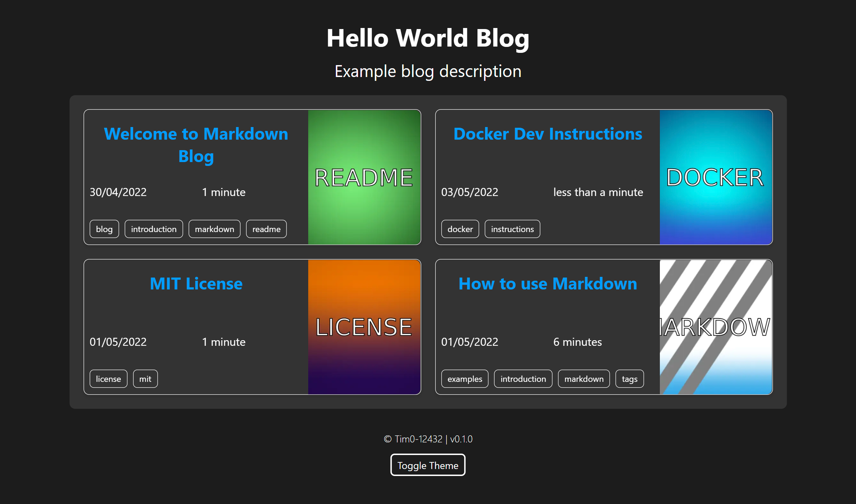The width and height of the screenshot is (856, 504).
Task: Select markdown tag on Welcome post
Action: (x=214, y=229)
